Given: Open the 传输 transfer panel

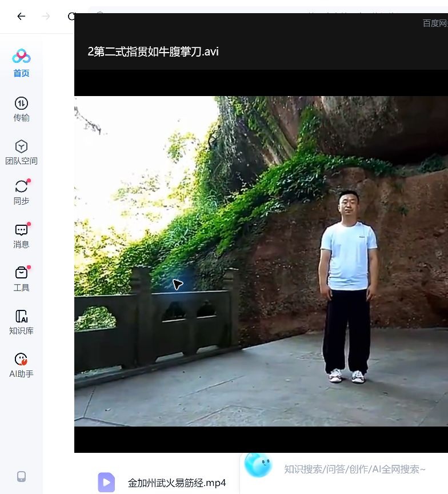Looking at the screenshot, I should 21,109.
